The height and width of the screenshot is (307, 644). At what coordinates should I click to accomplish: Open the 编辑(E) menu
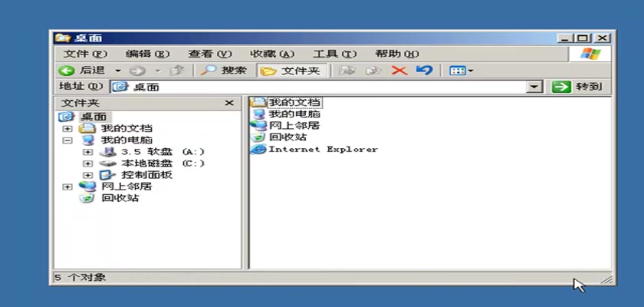[x=147, y=54]
